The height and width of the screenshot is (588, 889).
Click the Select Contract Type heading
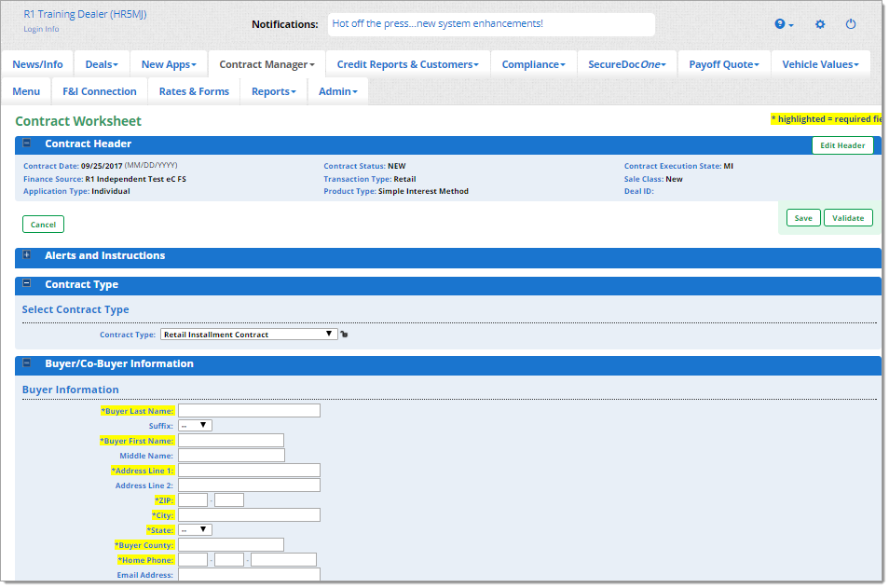click(x=75, y=309)
